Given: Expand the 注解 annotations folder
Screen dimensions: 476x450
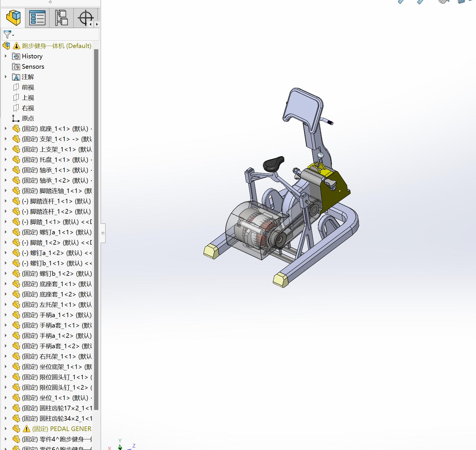Looking at the screenshot, I should [5, 77].
